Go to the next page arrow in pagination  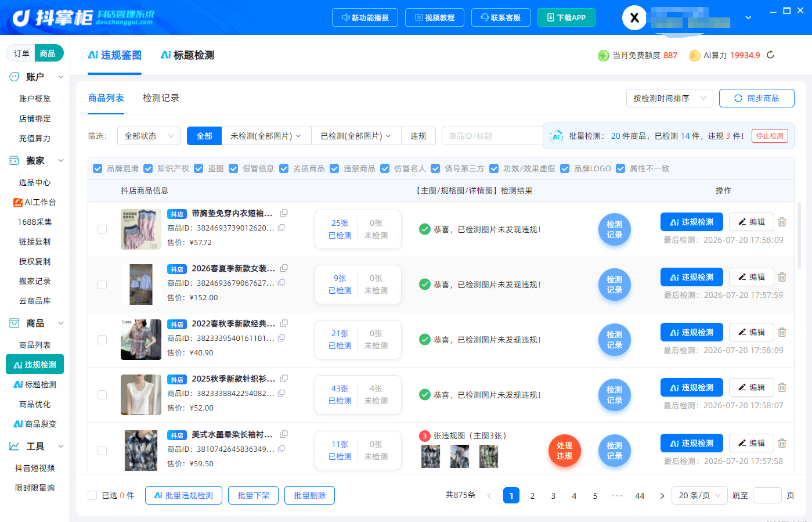pos(662,496)
